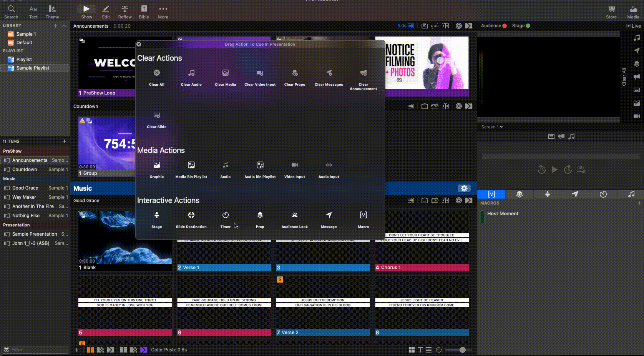Select the Chorus 1 slide thumbnail

pyautogui.click(x=422, y=241)
